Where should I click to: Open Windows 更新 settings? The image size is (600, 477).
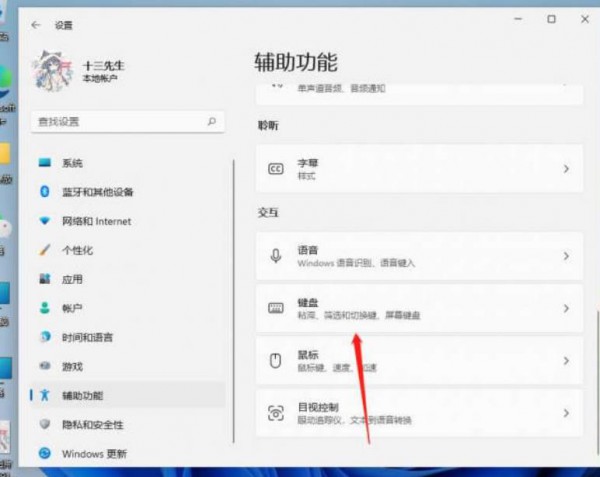[127, 454]
